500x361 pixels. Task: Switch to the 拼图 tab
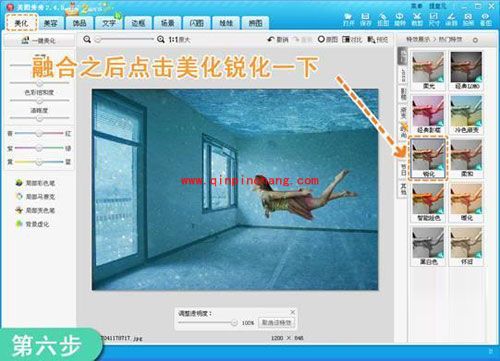click(x=255, y=23)
